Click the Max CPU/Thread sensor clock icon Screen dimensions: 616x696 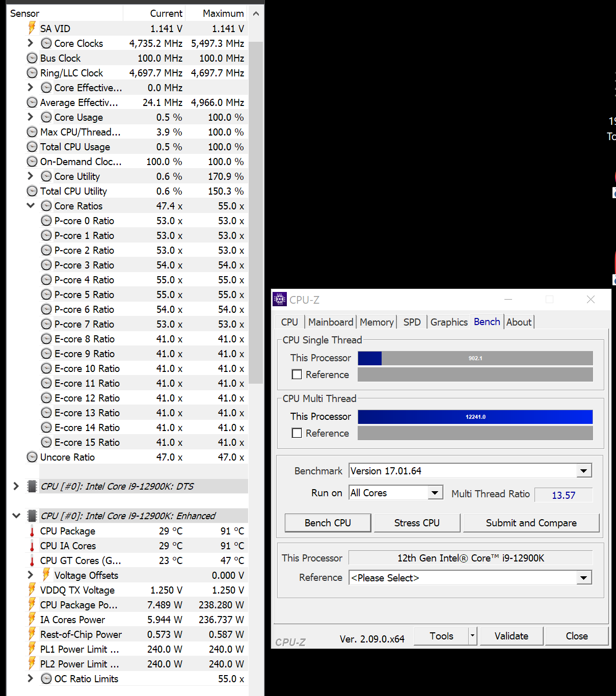(x=32, y=132)
